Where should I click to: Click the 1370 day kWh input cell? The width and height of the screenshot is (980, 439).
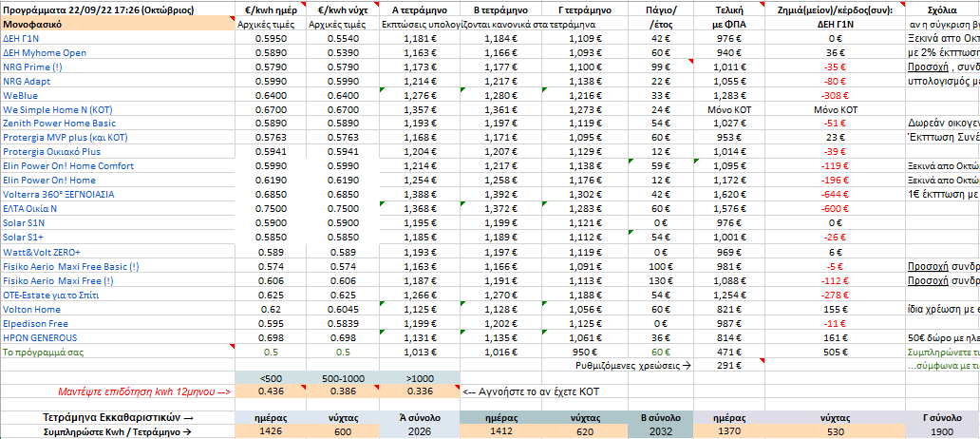coord(729,431)
